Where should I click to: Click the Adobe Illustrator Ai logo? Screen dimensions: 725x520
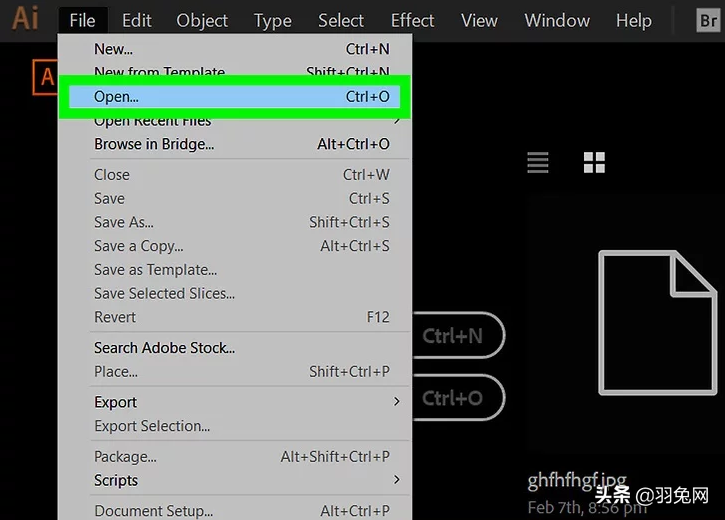pos(25,18)
